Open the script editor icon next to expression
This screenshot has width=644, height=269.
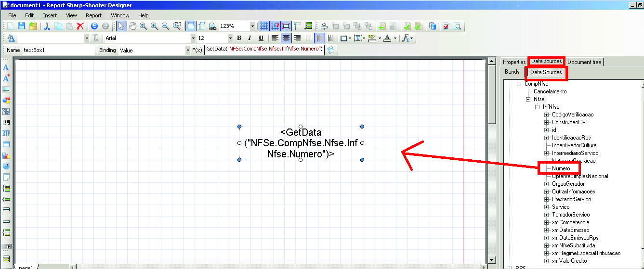tap(330, 50)
